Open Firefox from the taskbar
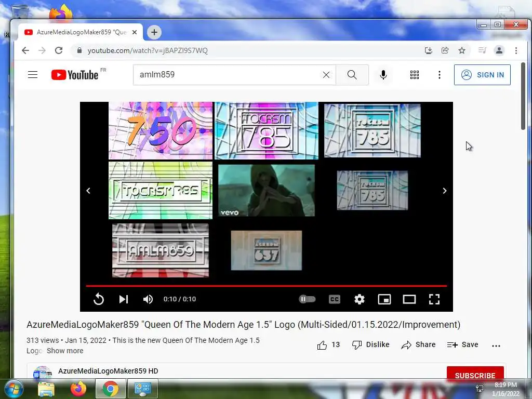 tap(78, 389)
